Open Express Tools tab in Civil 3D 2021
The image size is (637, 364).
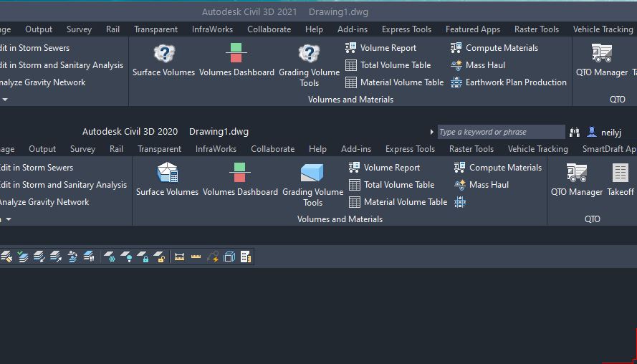tap(406, 29)
